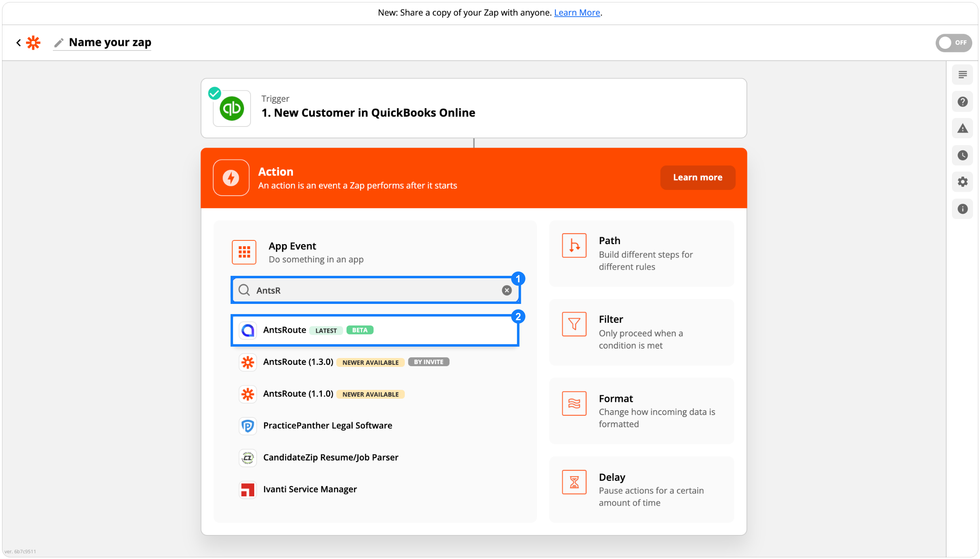Click the Path branching icon
This screenshot has height=559, width=980.
coord(574,245)
